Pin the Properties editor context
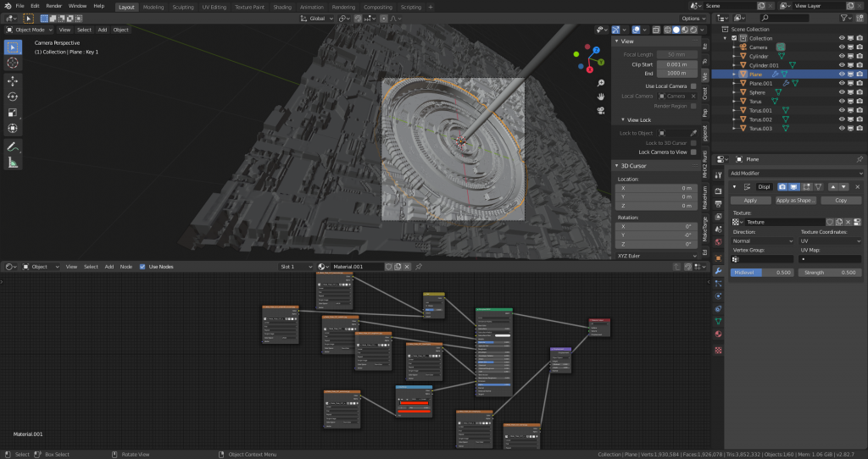 click(860, 159)
